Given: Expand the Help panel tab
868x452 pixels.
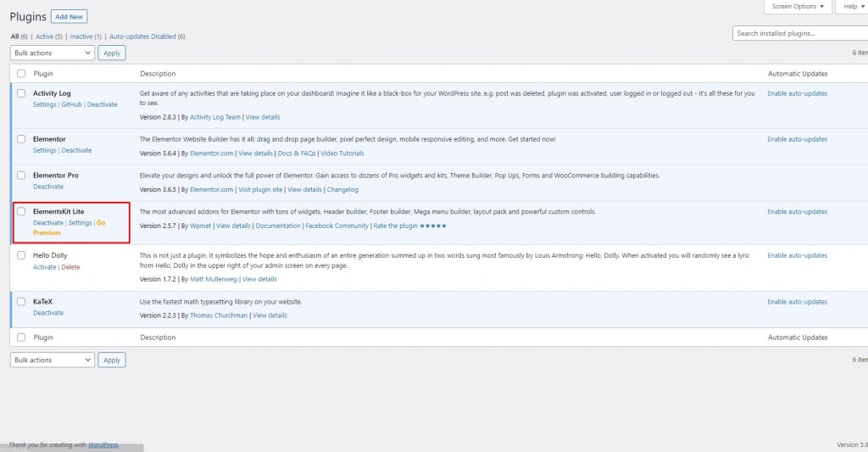Looking at the screenshot, I should (853, 6).
